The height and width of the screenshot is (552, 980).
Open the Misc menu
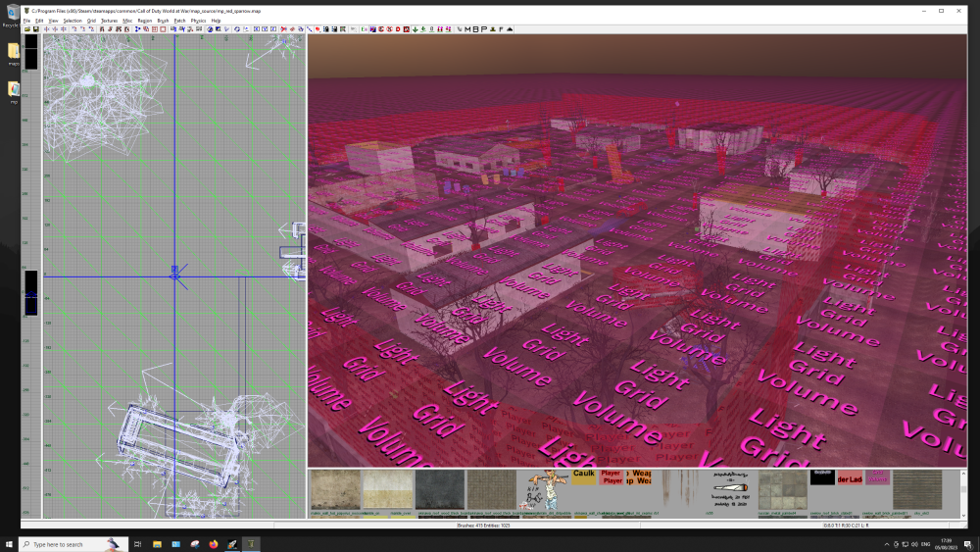127,21
